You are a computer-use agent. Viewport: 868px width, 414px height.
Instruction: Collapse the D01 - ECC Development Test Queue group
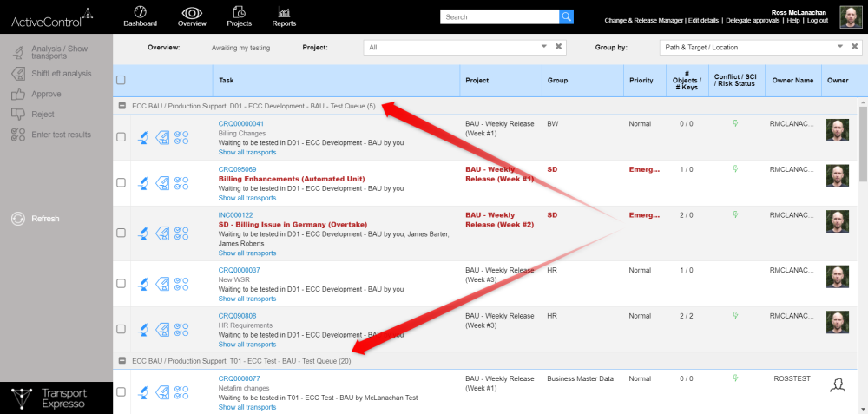click(x=122, y=106)
